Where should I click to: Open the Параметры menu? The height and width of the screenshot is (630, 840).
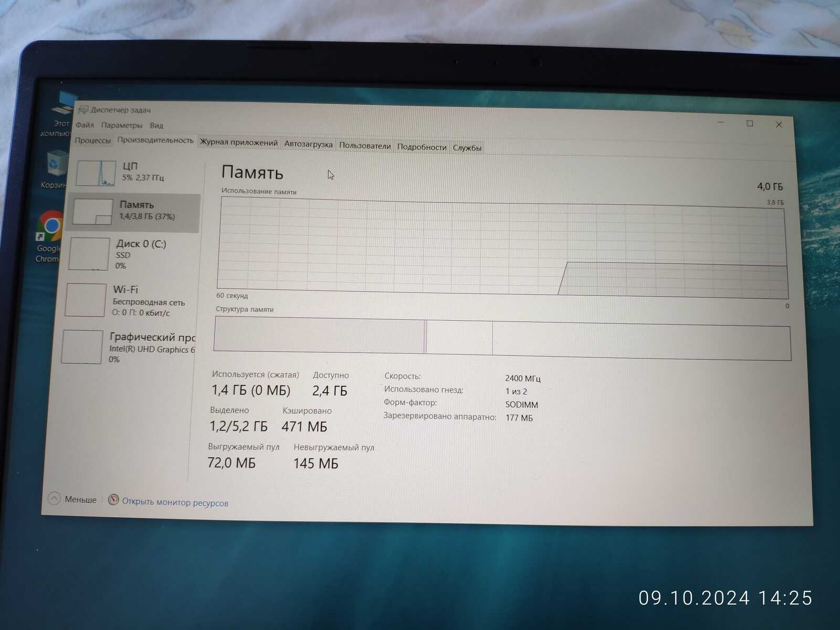click(122, 125)
